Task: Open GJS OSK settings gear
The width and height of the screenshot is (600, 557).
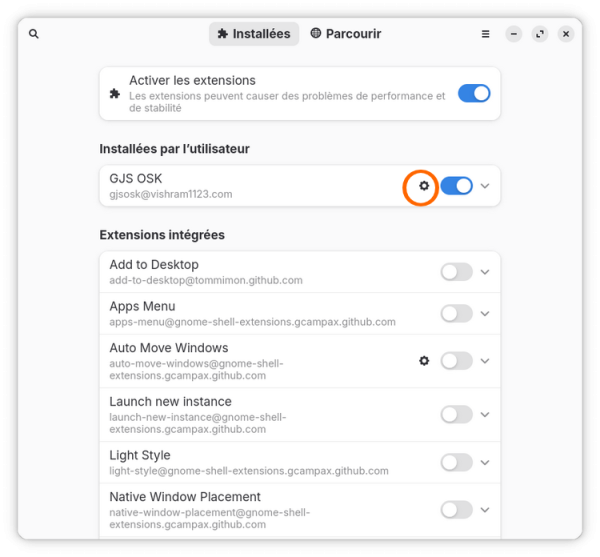Action: click(x=424, y=186)
